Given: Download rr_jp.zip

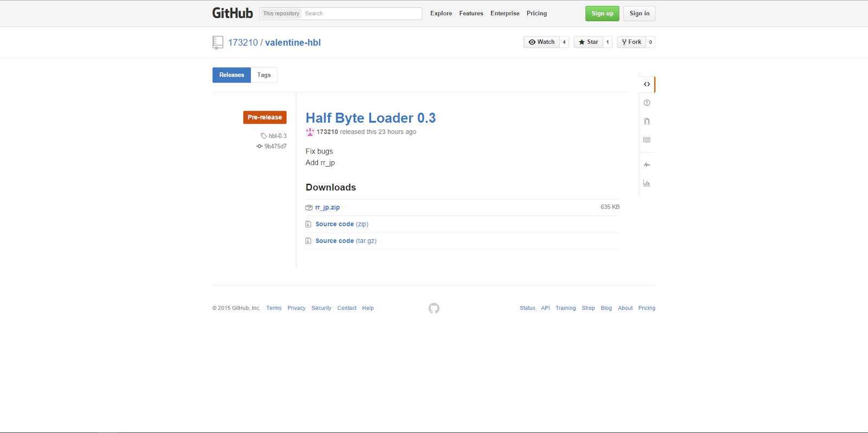Looking at the screenshot, I should pyautogui.click(x=327, y=207).
